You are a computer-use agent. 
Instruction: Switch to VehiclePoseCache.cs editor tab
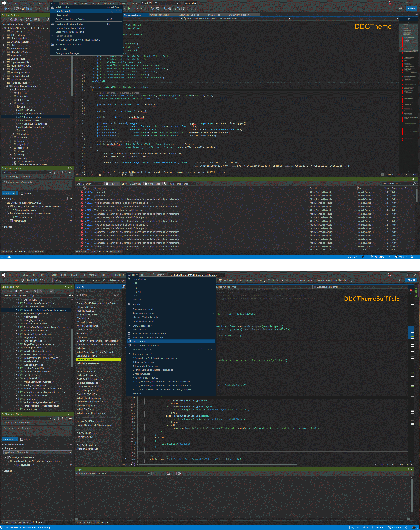pyautogui.click(x=159, y=15)
